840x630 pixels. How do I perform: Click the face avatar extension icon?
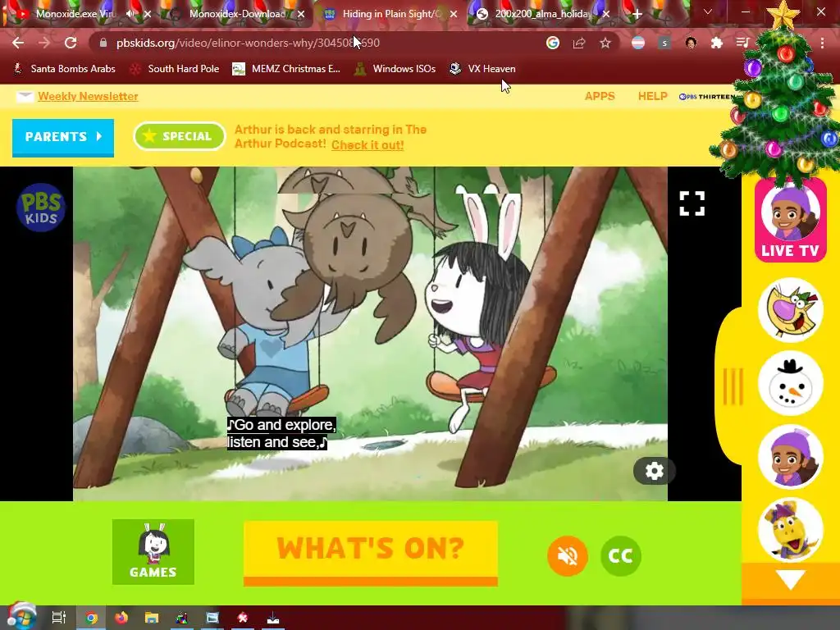click(x=691, y=43)
